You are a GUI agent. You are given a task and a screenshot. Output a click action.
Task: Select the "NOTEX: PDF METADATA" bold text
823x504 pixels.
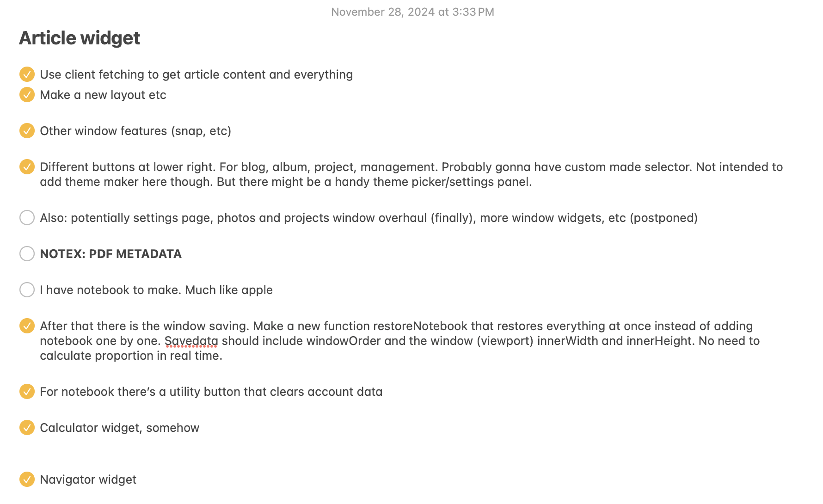click(111, 253)
